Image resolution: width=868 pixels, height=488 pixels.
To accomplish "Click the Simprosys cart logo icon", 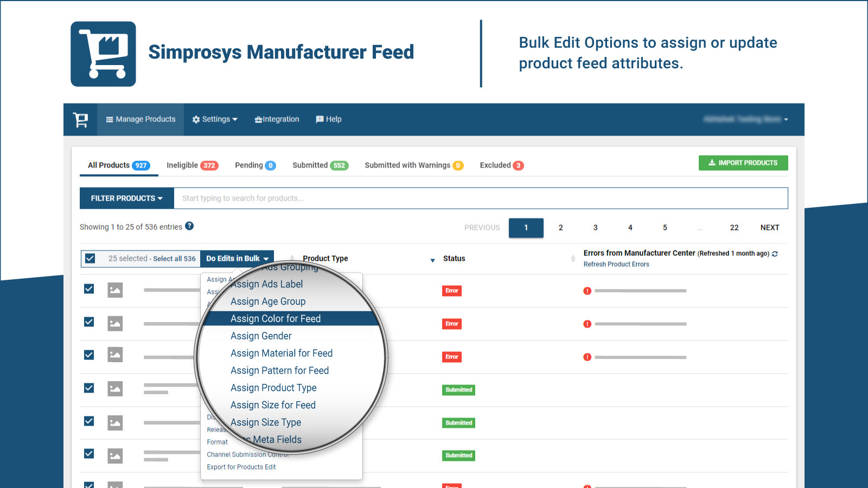I will (x=103, y=53).
